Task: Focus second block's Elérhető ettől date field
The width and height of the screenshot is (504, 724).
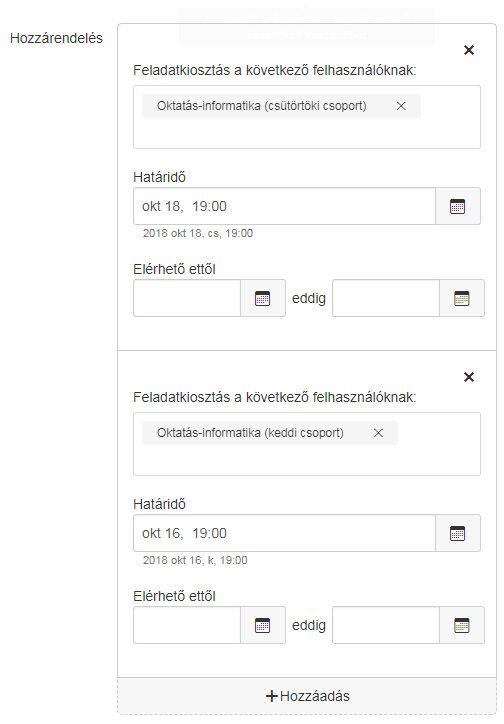Action: coord(187,625)
